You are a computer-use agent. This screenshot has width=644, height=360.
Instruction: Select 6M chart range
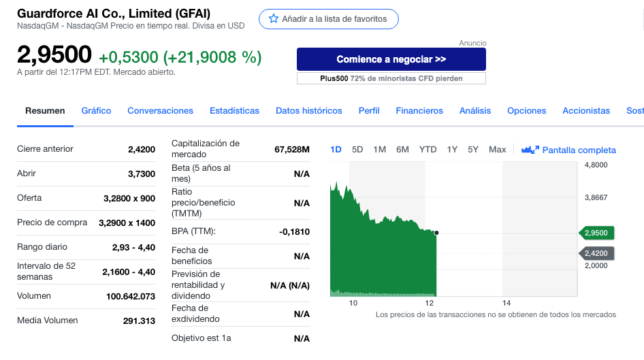(402, 150)
